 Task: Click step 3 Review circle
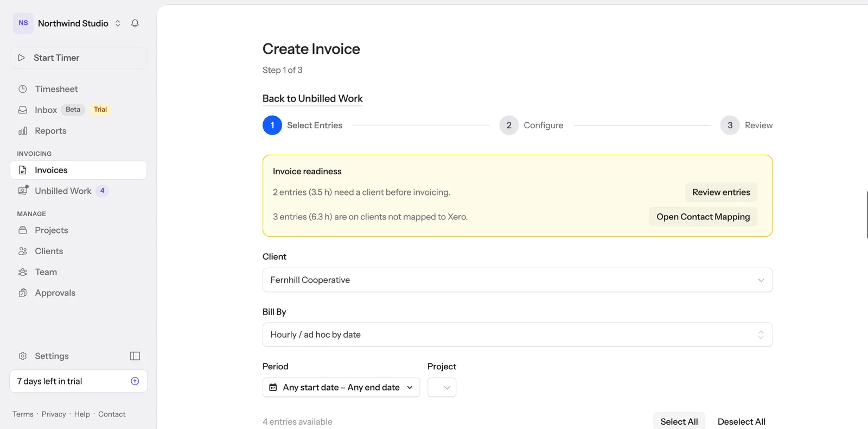tap(730, 125)
